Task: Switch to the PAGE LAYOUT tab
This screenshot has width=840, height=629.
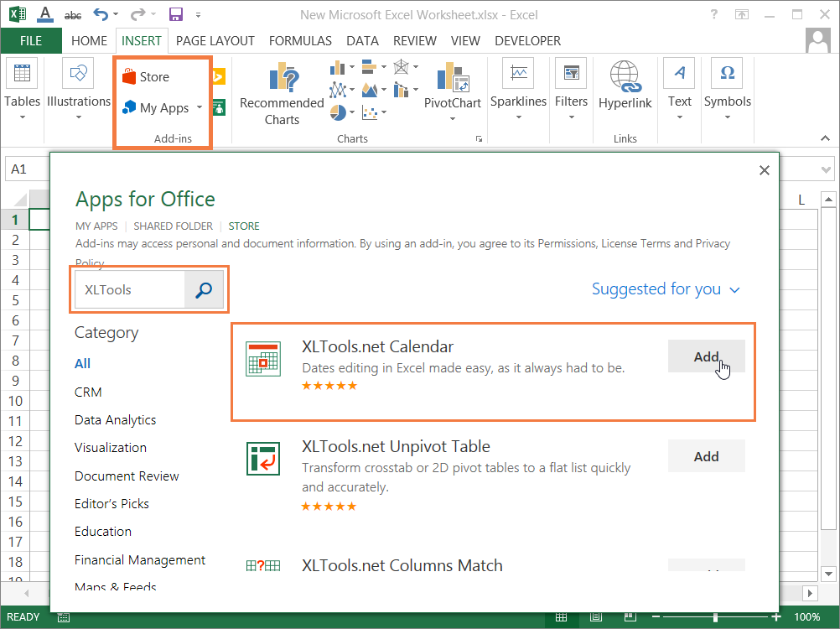Action: click(215, 41)
